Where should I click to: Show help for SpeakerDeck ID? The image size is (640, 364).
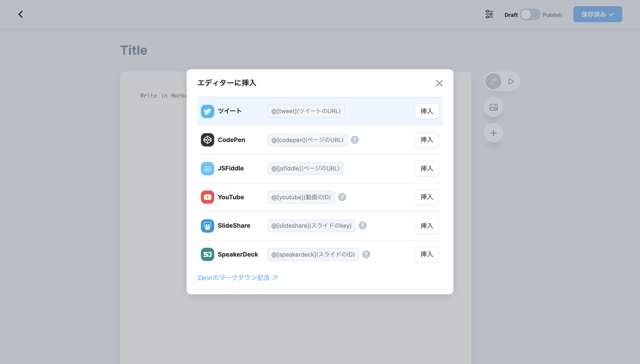[x=366, y=254]
